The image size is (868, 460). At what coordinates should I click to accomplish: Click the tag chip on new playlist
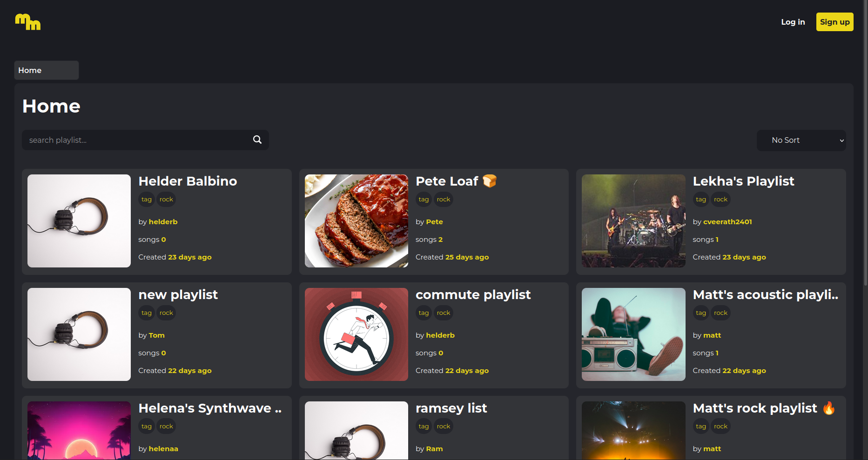146,313
